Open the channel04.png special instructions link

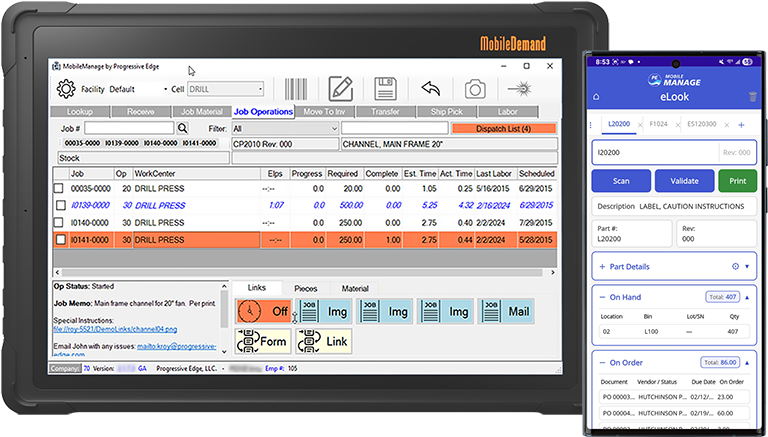[115, 330]
